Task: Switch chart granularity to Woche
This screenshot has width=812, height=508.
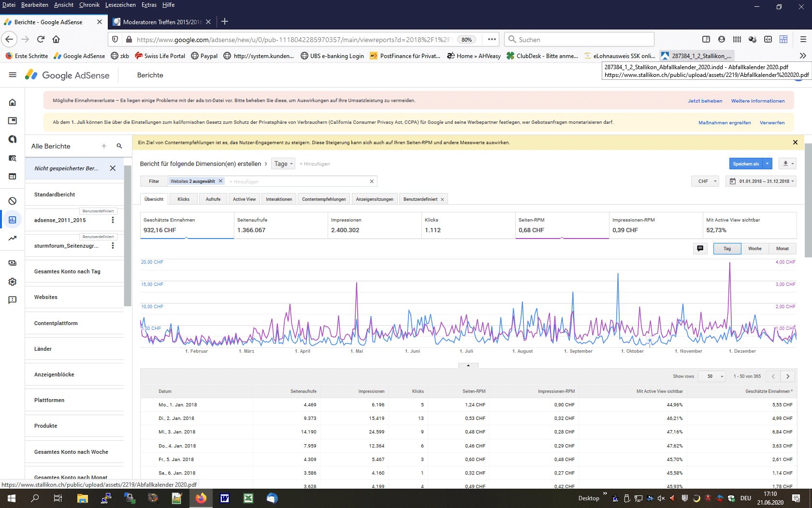Action: click(x=754, y=249)
